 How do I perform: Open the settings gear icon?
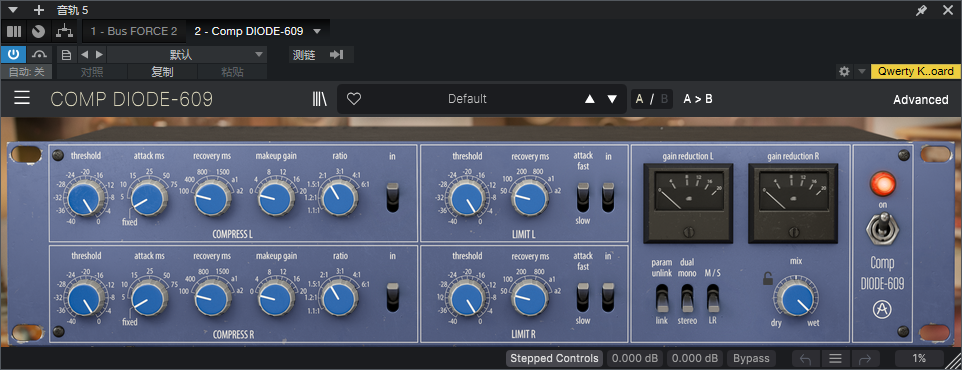click(x=844, y=71)
